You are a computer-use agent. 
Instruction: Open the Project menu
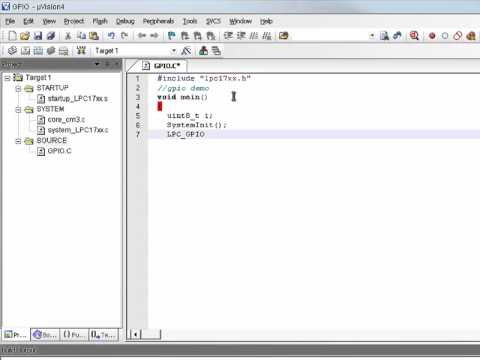74,21
